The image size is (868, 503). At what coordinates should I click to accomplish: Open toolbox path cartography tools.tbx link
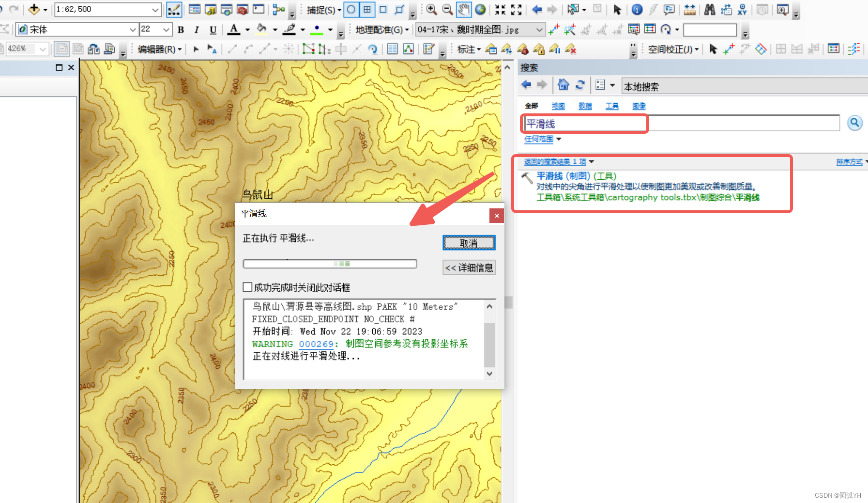648,197
